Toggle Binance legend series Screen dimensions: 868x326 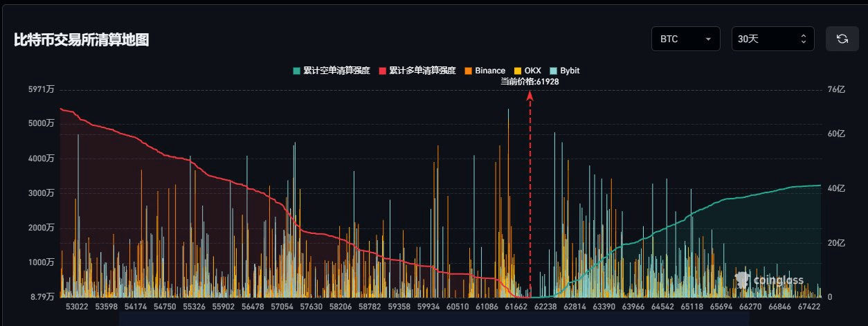[x=485, y=71]
